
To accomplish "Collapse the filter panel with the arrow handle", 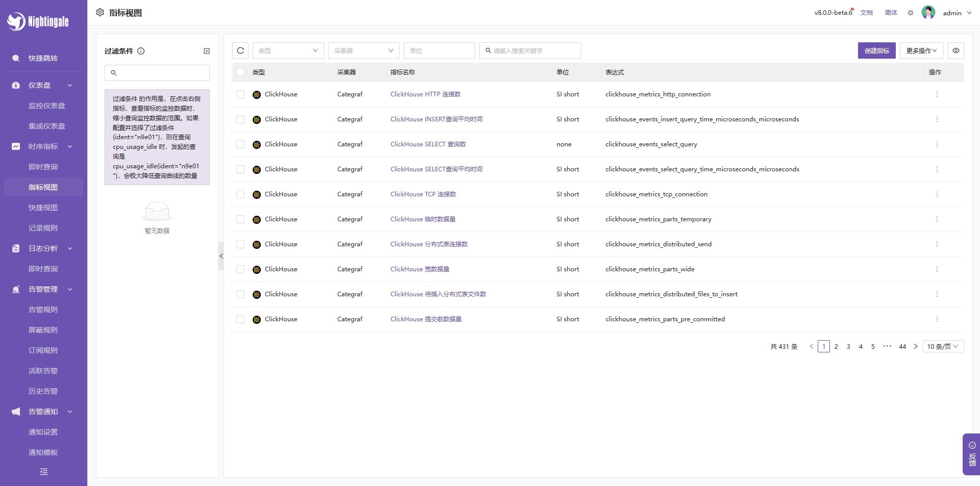I will point(221,256).
